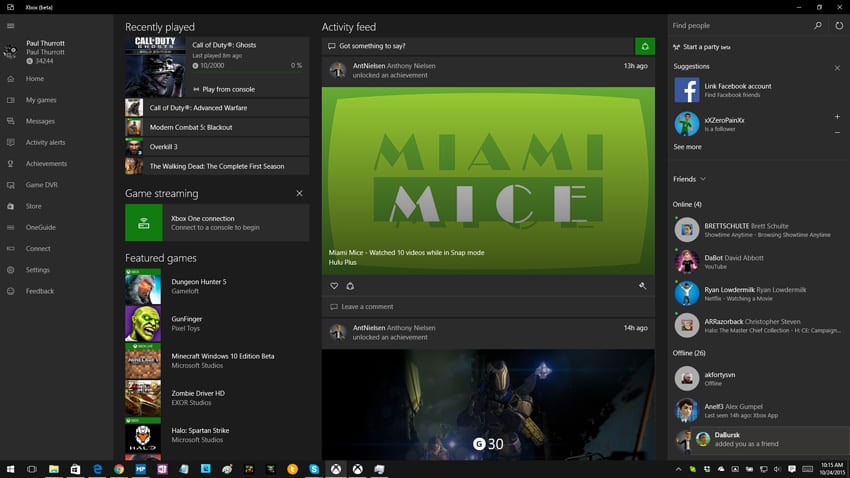Open Activity alerts page
Screen dimensions: 850x478
[45, 142]
